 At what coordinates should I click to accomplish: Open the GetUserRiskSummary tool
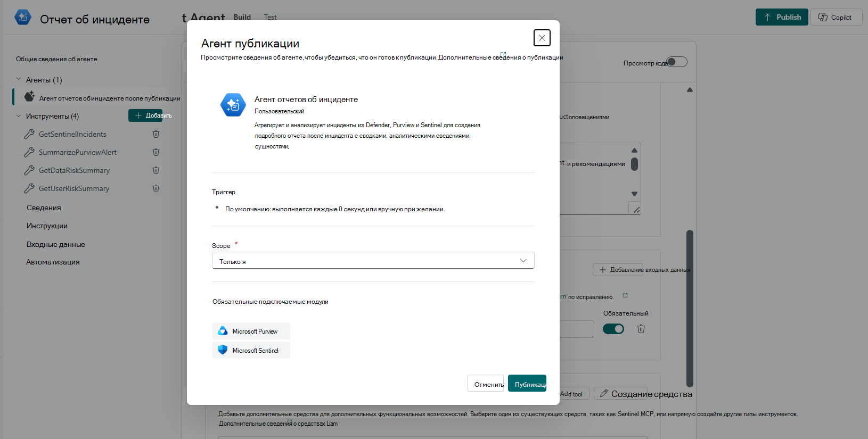74,188
